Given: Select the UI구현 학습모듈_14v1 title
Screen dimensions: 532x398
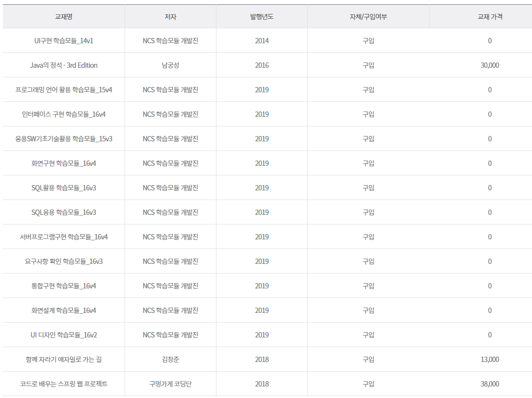Looking at the screenshot, I should tap(63, 41).
